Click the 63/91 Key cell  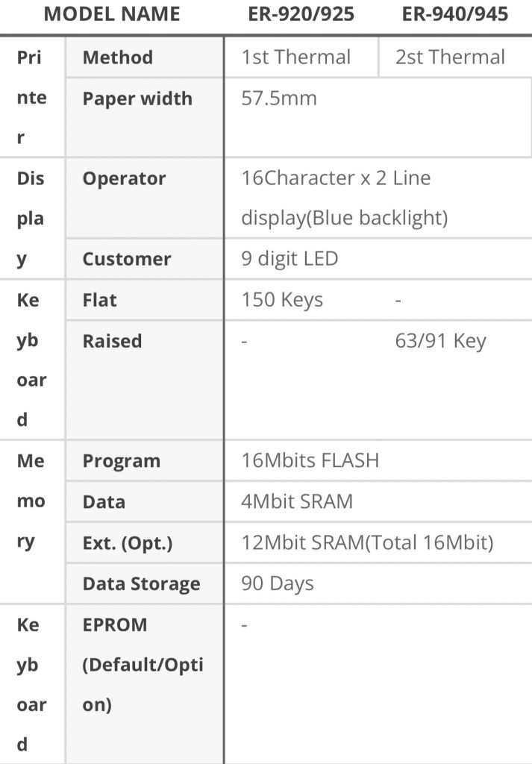[440, 341]
